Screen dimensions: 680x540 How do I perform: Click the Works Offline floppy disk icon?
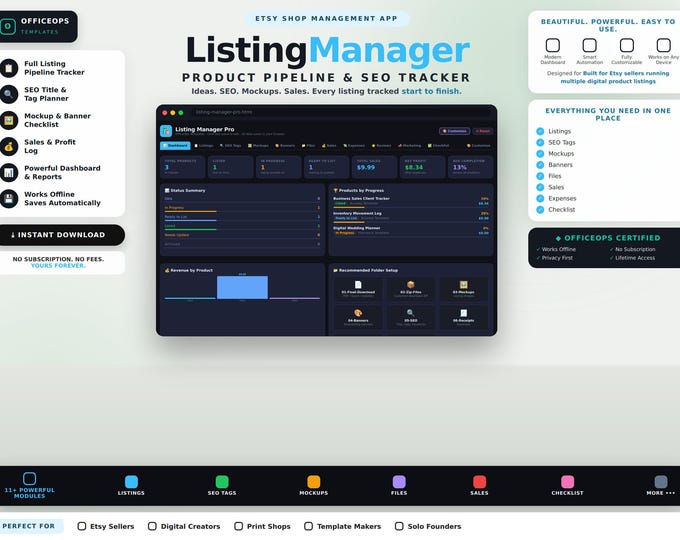coord(9,199)
